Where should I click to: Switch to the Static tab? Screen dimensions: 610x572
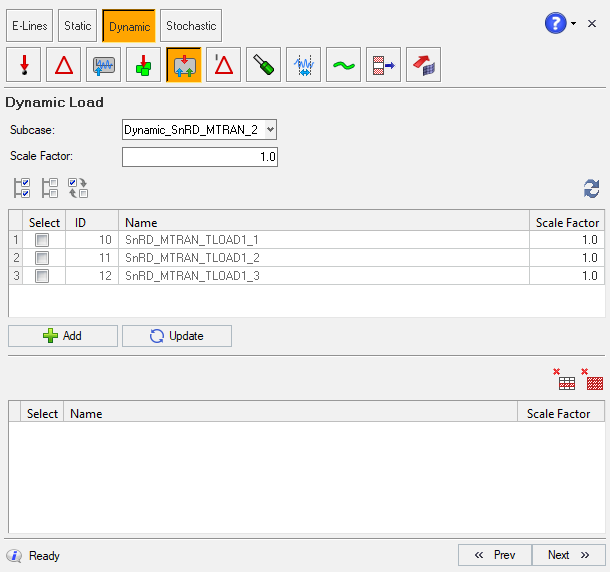point(77,25)
